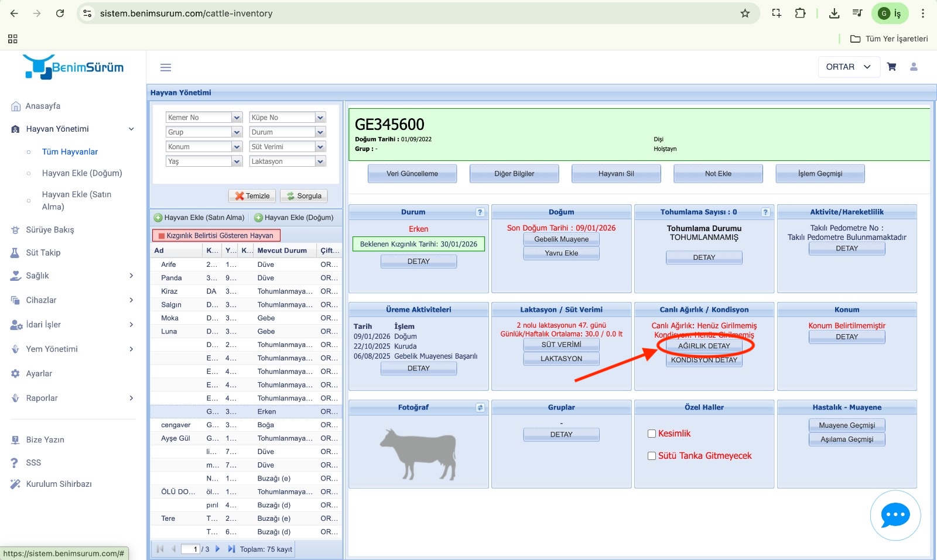Open Muayene Geçmişi
Screen dimensions: 937x560
(x=847, y=425)
